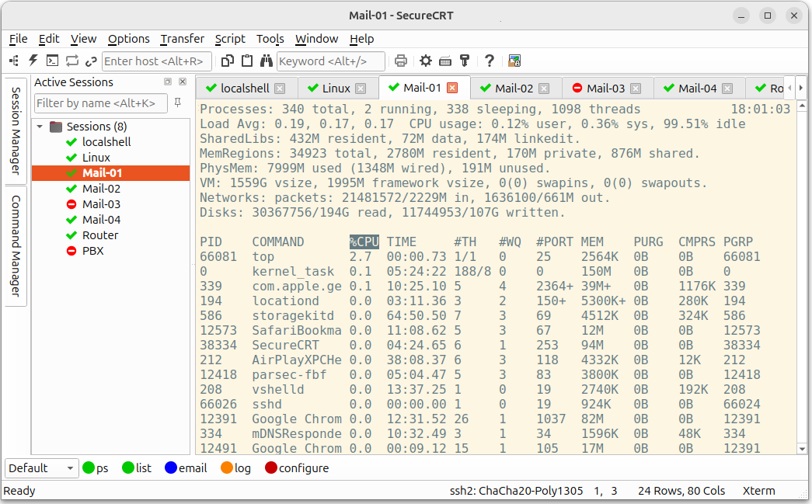Click terminal scrollbar up arrow
Screen dimensions: 812x504
coord(802,106)
